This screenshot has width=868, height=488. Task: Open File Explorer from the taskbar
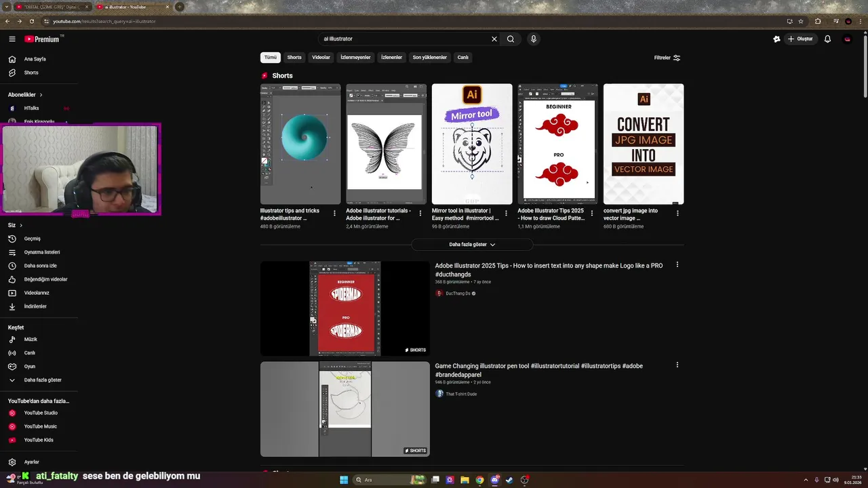pyautogui.click(x=465, y=480)
